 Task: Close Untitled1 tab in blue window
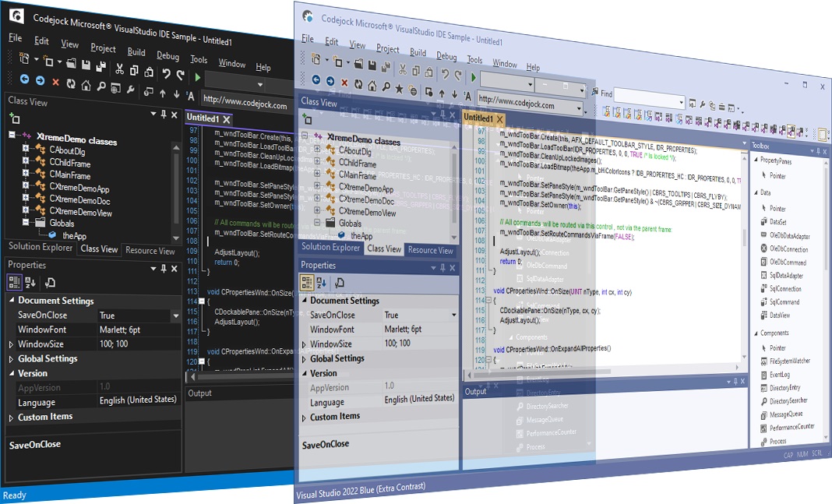499,119
